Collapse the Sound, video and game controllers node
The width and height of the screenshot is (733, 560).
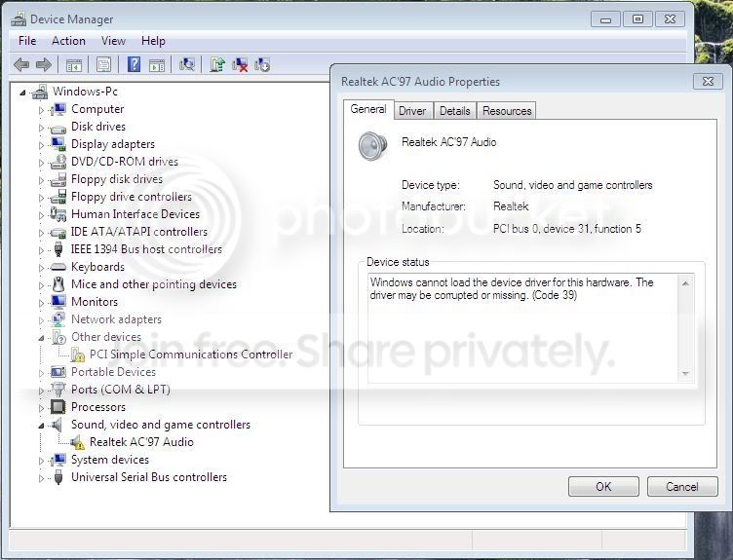(41, 426)
